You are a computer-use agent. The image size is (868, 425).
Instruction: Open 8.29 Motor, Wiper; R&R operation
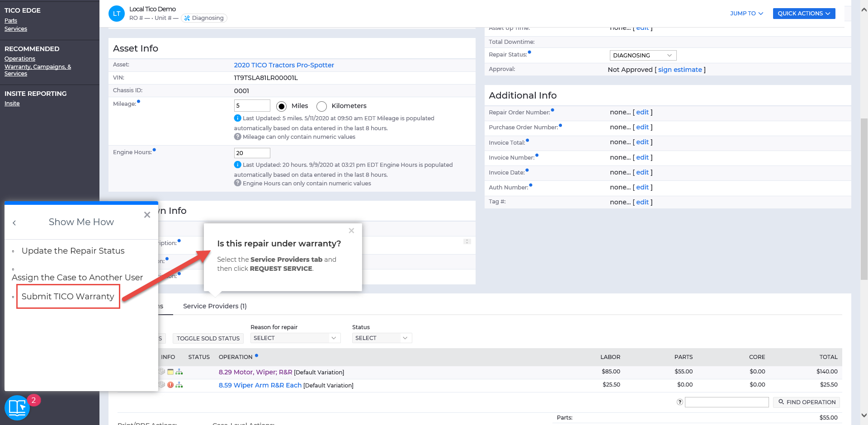click(x=255, y=372)
